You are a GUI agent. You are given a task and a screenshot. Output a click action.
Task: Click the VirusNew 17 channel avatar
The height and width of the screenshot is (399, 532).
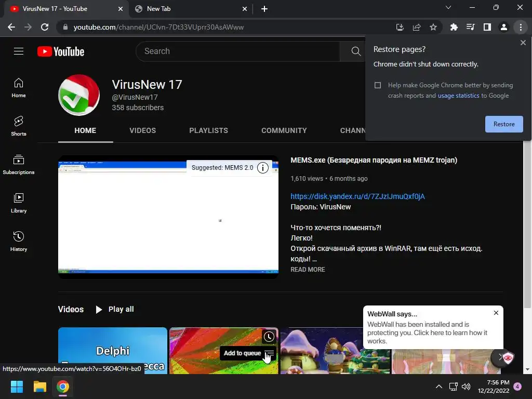79,95
